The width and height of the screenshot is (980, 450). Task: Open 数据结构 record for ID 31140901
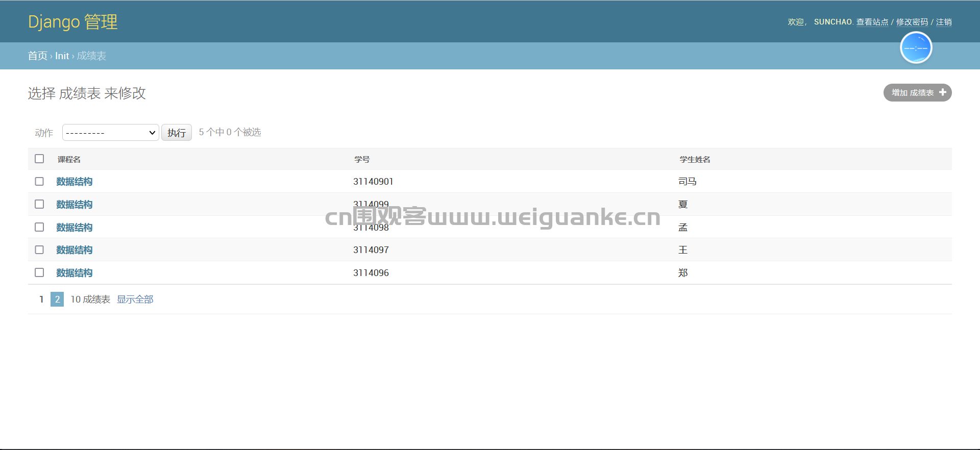pyautogui.click(x=75, y=182)
